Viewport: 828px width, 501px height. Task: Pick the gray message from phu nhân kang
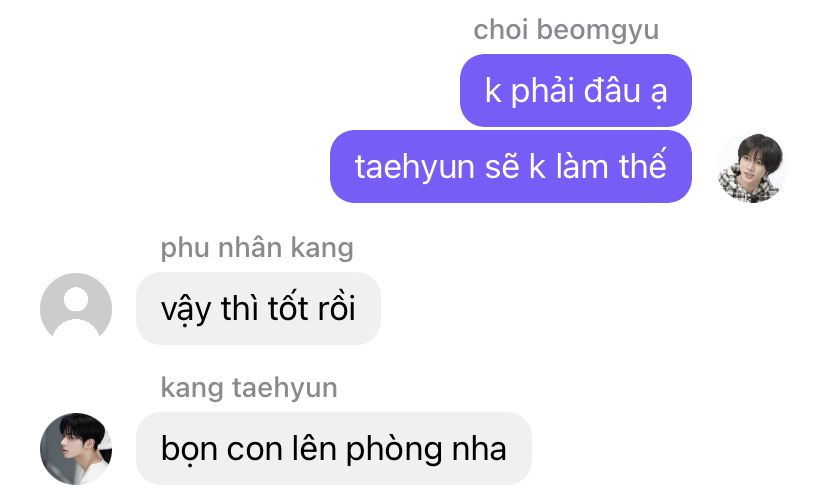tap(258, 308)
